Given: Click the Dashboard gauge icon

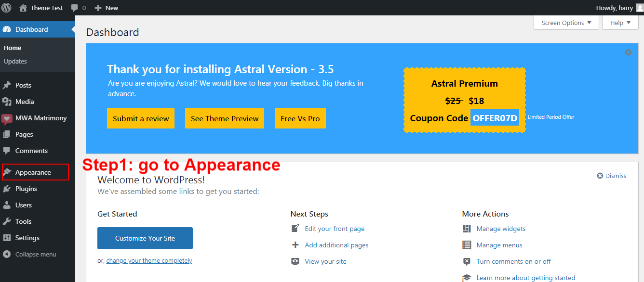Looking at the screenshot, I should point(7,29).
